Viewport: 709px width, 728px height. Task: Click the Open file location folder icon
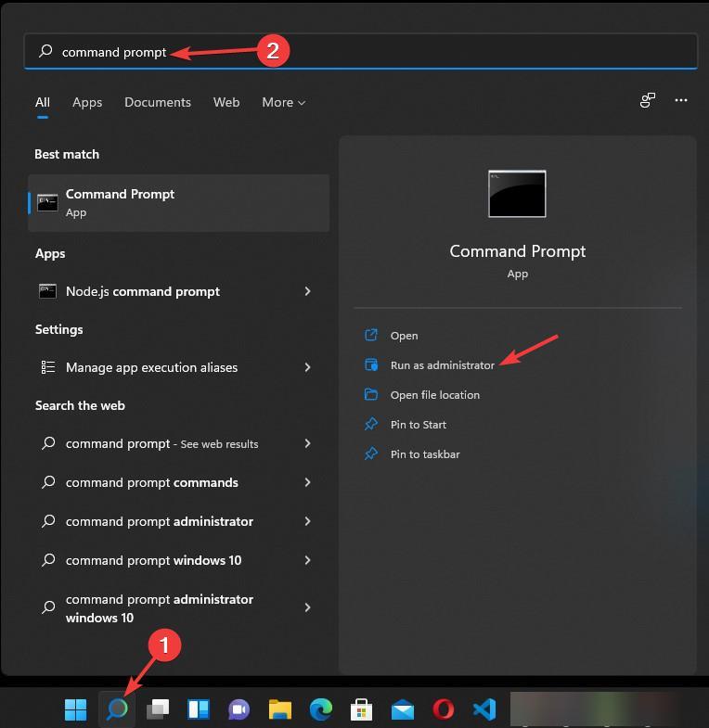pos(371,394)
